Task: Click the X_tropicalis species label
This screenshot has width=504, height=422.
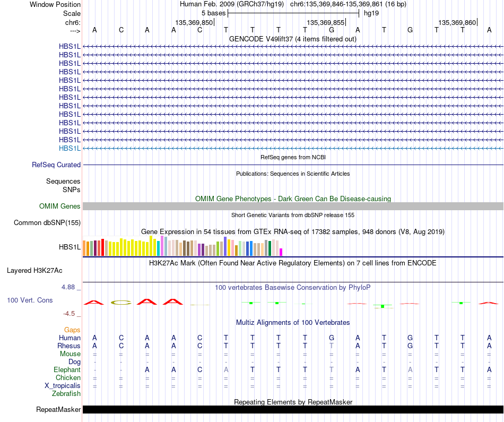Action: point(63,385)
